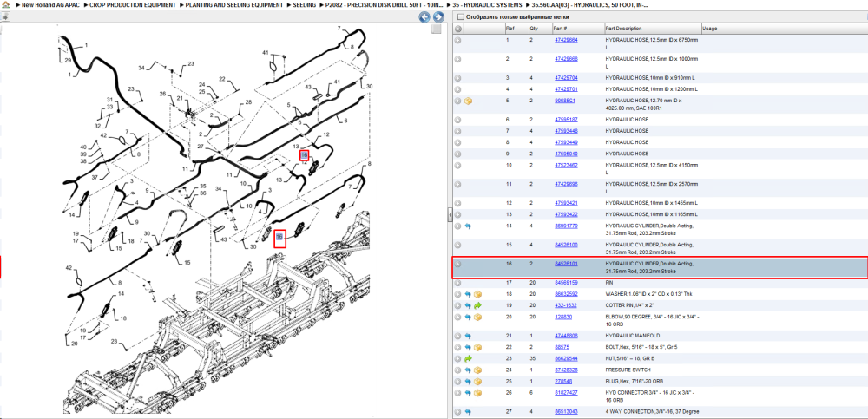The width and height of the screenshot is (868, 419).
Task: Click callout 21 on the manifold in the diagram
Action: coord(180,99)
